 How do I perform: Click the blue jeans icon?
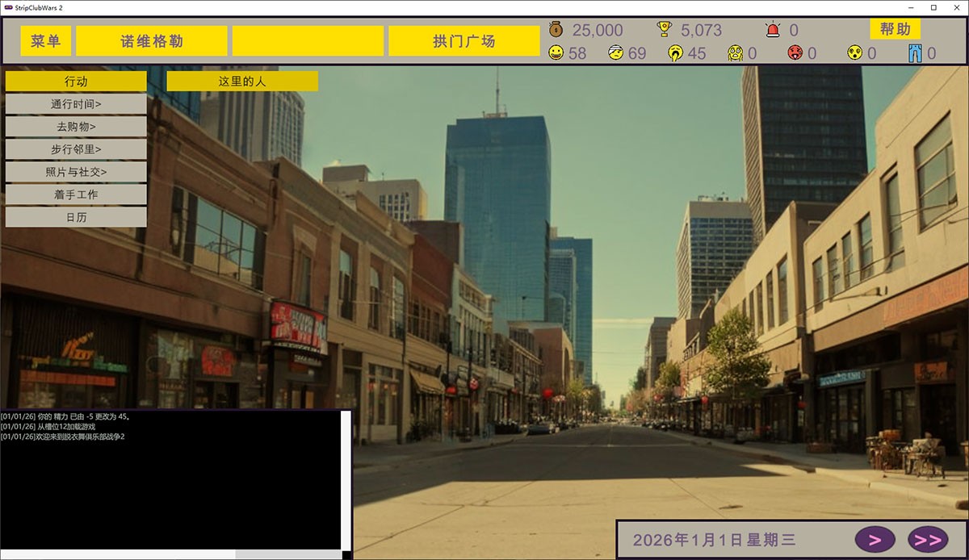(914, 53)
